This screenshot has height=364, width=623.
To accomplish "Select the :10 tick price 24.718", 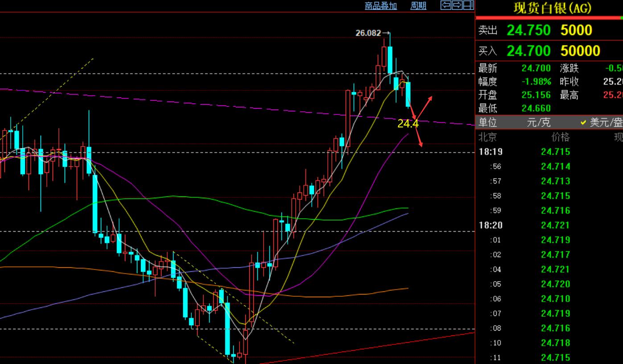I will (555, 343).
